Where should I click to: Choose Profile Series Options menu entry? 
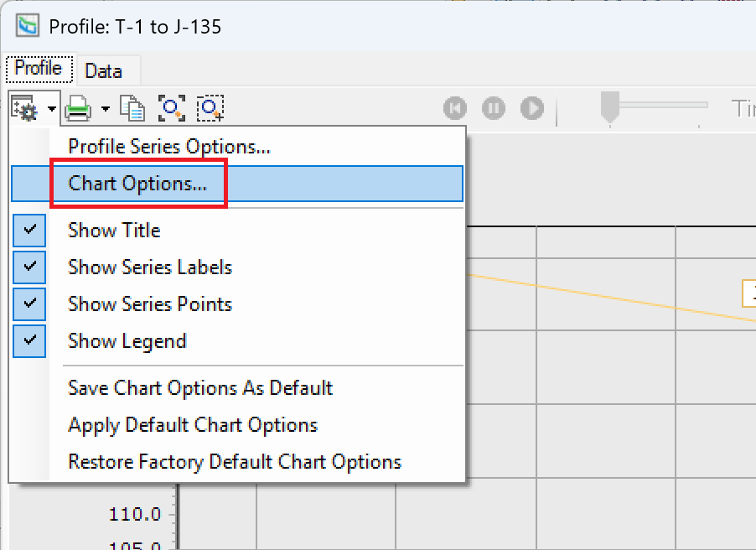[168, 147]
